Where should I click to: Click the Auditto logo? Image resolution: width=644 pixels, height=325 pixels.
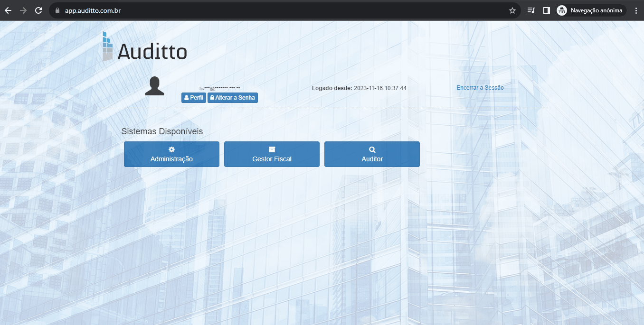(145, 46)
